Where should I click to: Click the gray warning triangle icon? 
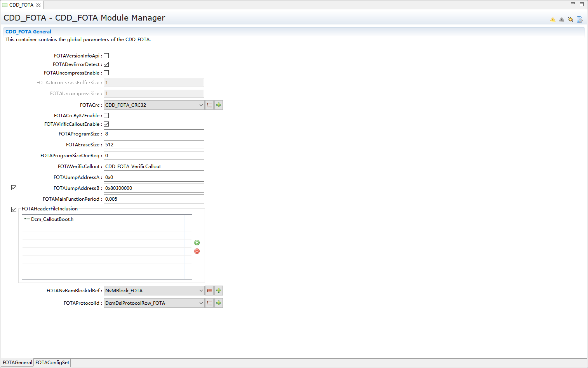pyautogui.click(x=562, y=20)
